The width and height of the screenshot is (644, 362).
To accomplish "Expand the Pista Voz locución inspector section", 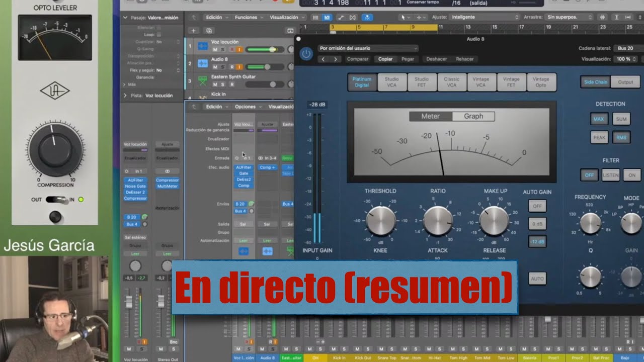I will pos(125,95).
